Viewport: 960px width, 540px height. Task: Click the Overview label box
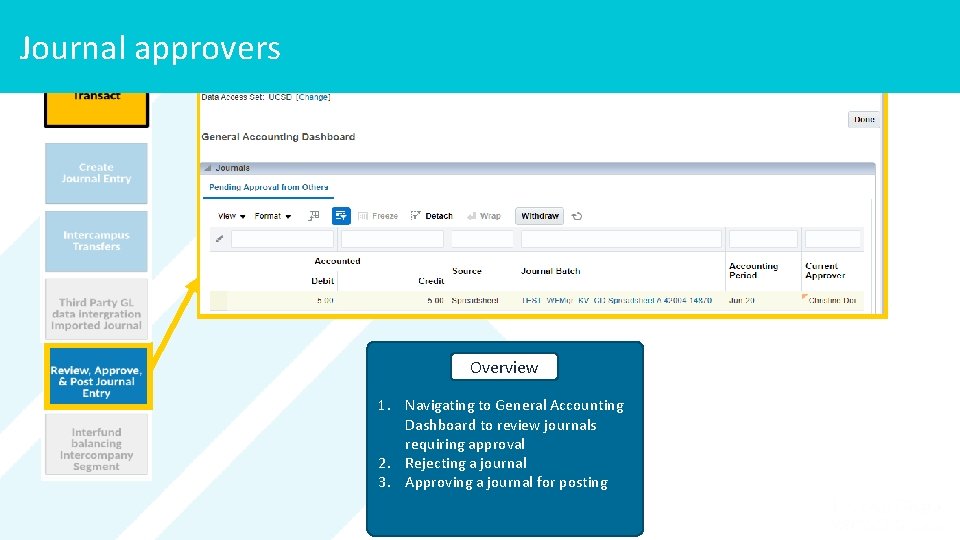[504, 367]
